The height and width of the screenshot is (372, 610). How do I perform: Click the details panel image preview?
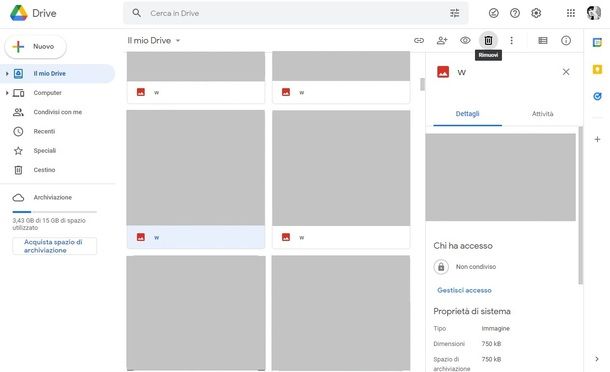501,177
